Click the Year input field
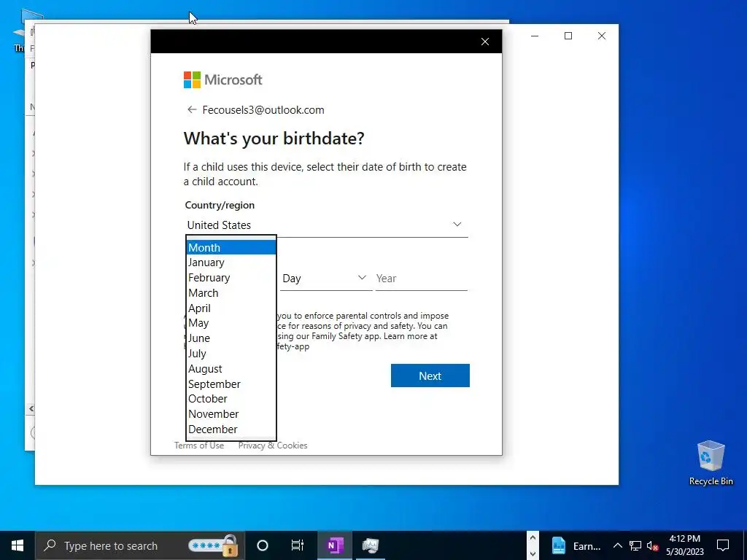Screen dimensions: 747x560 click(421, 278)
